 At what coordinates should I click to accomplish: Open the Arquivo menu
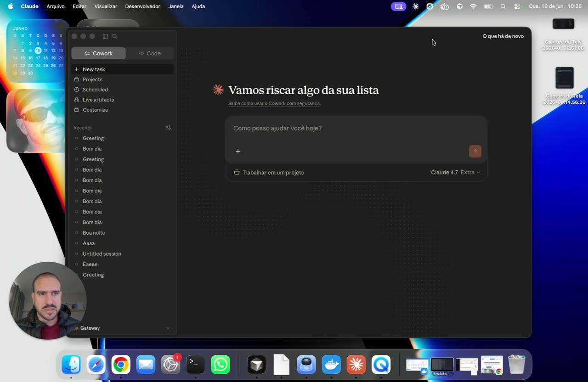click(56, 6)
